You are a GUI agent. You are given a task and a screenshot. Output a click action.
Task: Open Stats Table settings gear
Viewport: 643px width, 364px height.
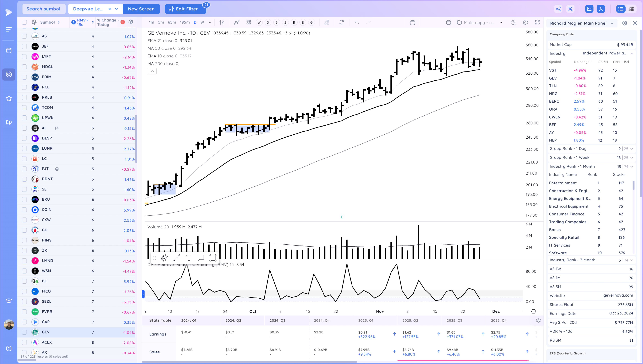538,320
